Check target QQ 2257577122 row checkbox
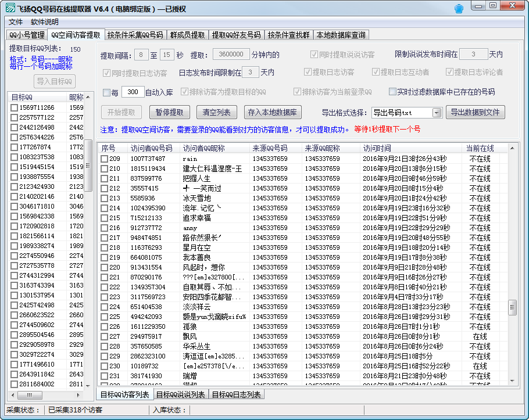529x420 pixels. [14, 118]
